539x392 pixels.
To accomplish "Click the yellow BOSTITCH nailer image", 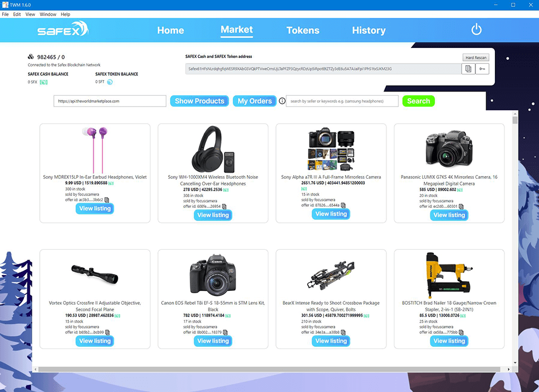I will (x=448, y=275).
